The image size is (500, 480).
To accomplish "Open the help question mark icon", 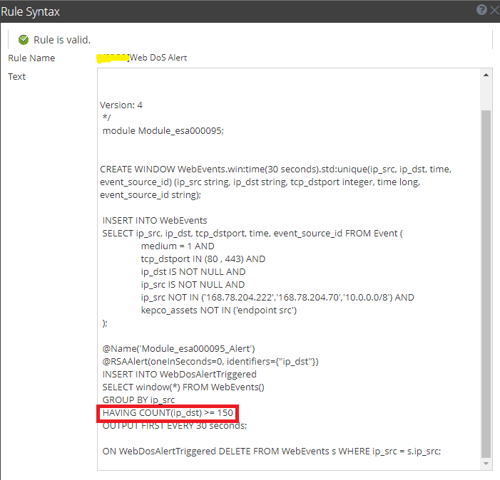I will [x=481, y=10].
